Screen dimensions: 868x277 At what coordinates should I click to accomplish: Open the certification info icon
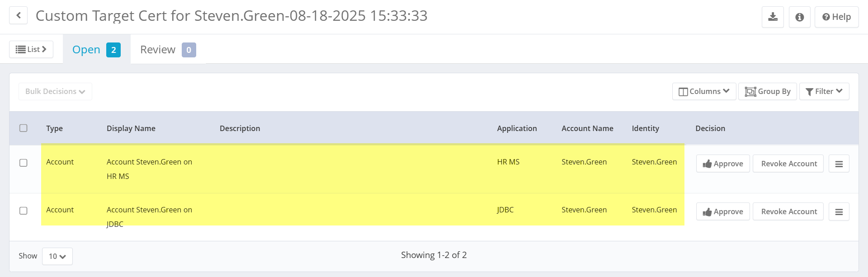799,17
